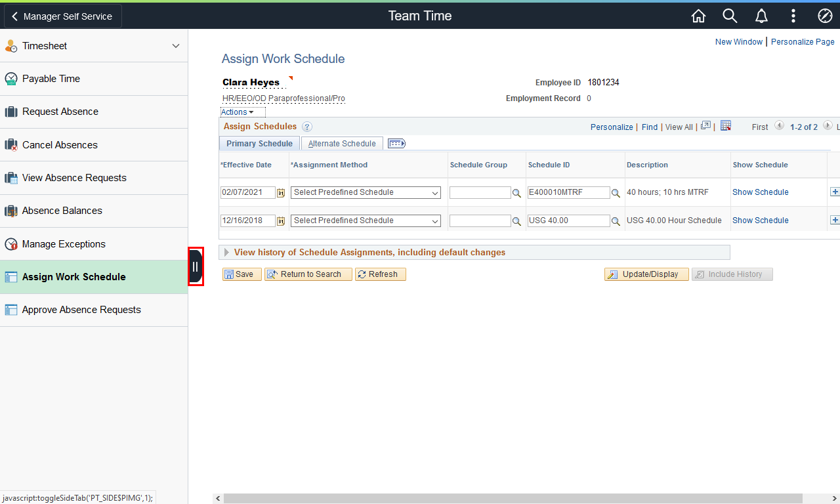Click Schedule Group field in 02/07/2021 row
This screenshot has height=504, width=840.
(x=480, y=193)
